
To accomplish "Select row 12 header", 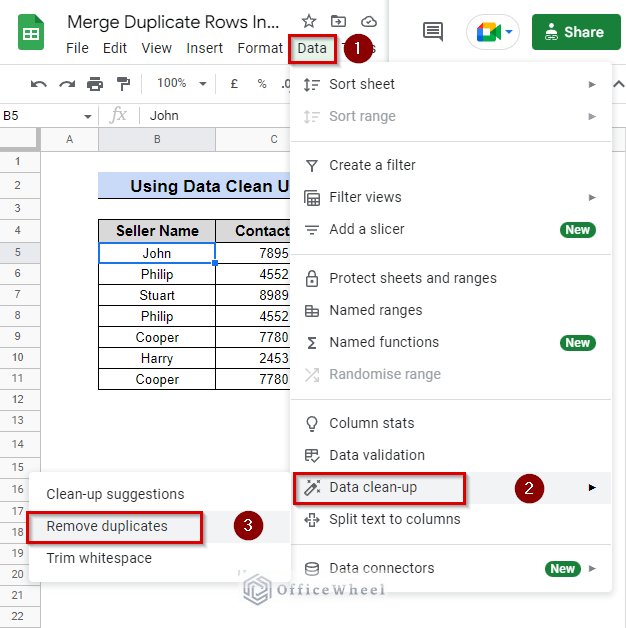I will (18, 399).
